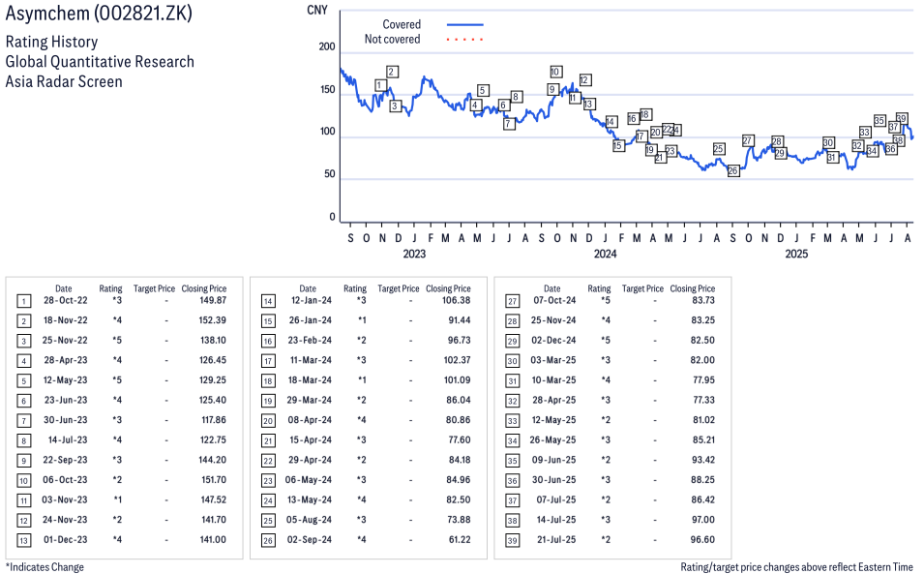Click chart marker 10 above the price line
924x574 pixels.
click(x=555, y=72)
